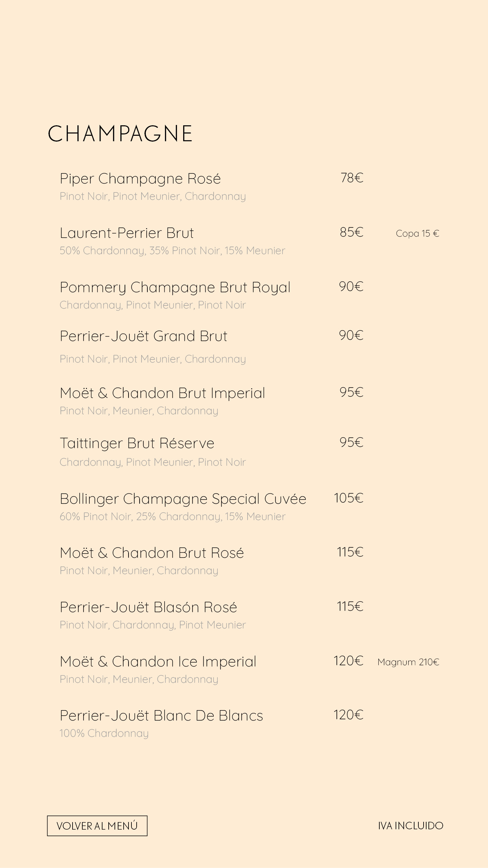Image resolution: width=488 pixels, height=868 pixels.
Task: Click the VOLVER AL MENÚ button
Action: click(97, 826)
